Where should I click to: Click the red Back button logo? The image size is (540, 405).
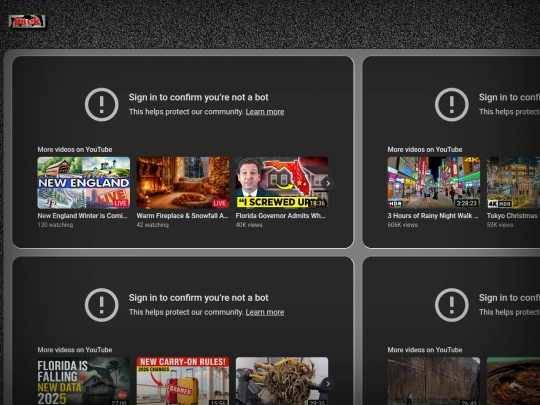click(27, 21)
